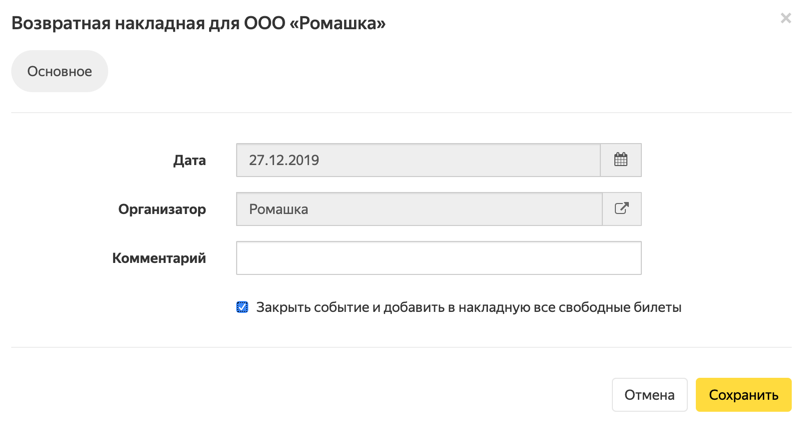Click the white Отмена button
The width and height of the screenshot is (803, 421).
[649, 395]
